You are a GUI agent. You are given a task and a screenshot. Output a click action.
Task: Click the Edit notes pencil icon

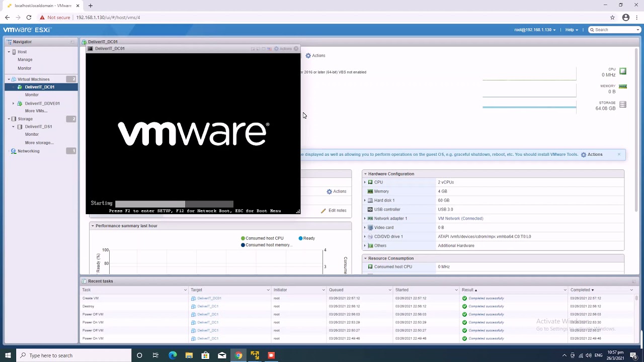click(324, 211)
